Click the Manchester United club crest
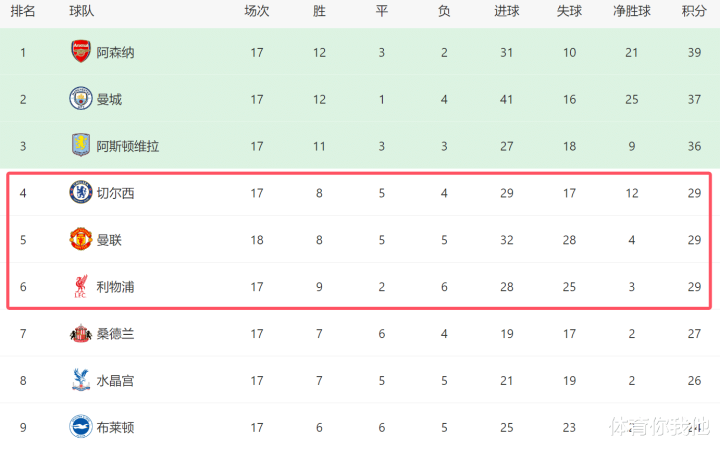The width and height of the screenshot is (720, 449). (81, 240)
